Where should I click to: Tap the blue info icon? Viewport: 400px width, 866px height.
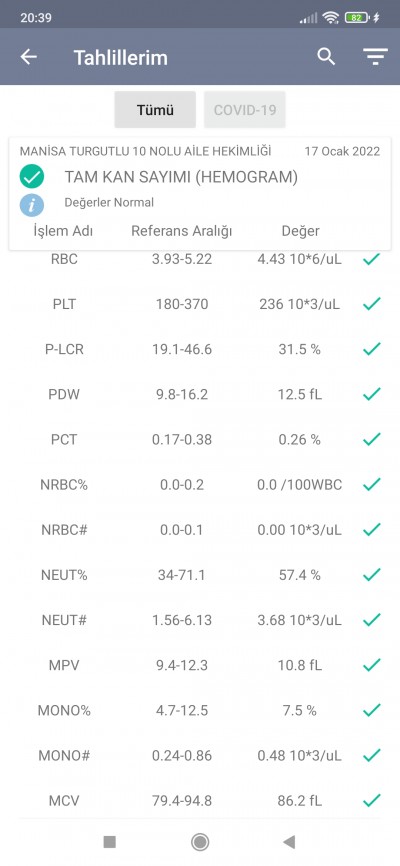tap(32, 205)
